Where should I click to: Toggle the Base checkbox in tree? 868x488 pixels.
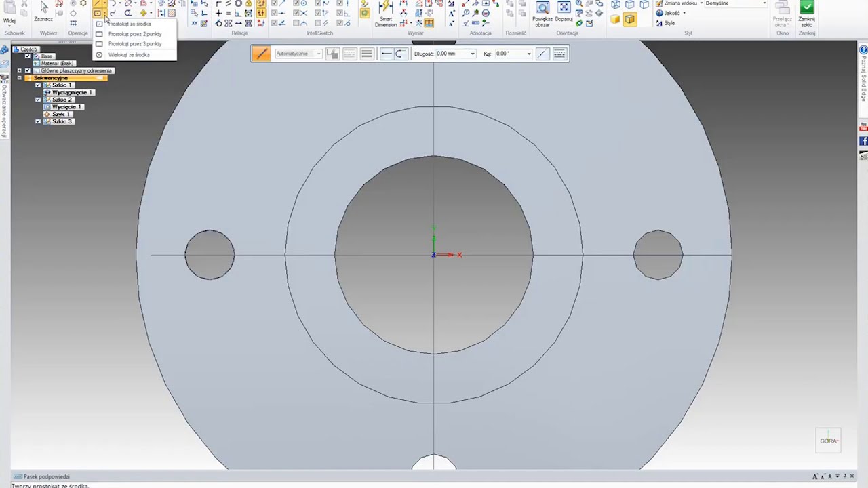[28, 56]
